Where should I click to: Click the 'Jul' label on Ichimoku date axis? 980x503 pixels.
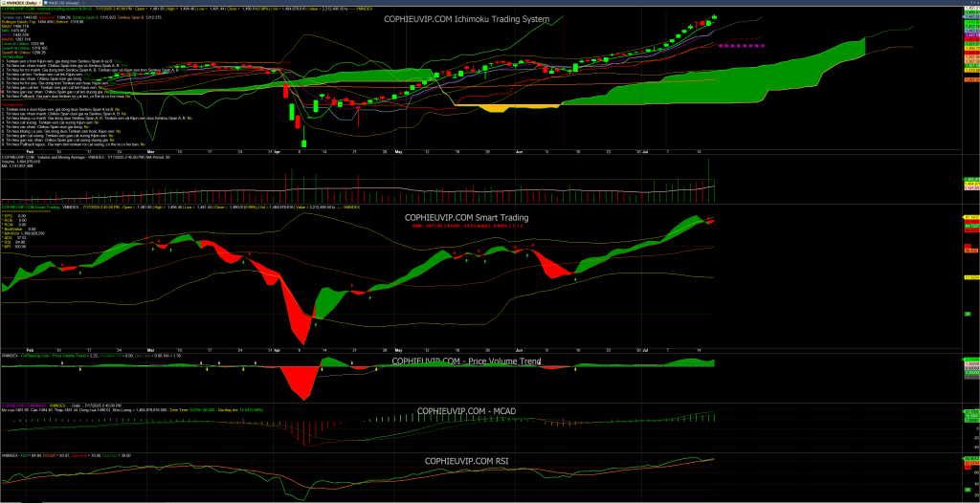tap(645, 151)
